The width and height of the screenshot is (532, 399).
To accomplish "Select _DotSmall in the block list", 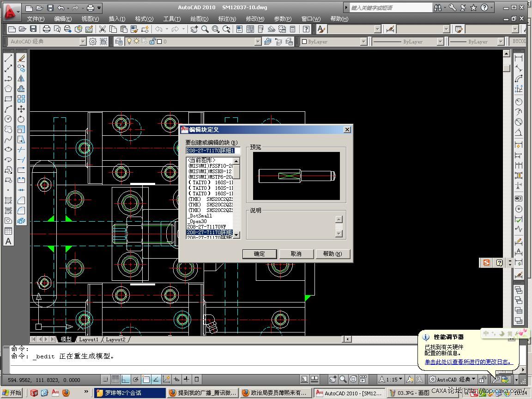I will pyautogui.click(x=200, y=216).
